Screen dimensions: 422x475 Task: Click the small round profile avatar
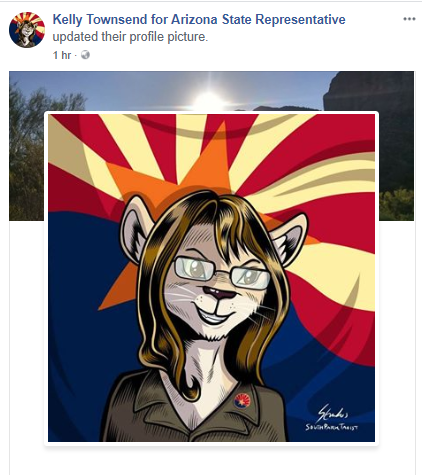(27, 30)
